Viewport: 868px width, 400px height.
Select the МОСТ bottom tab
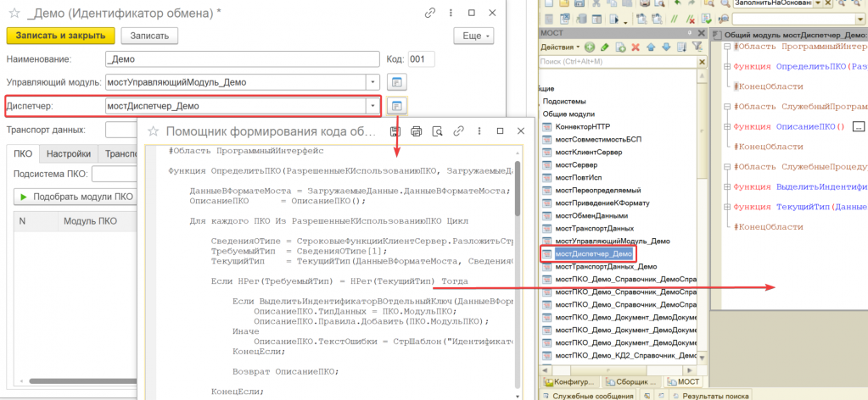682,381
